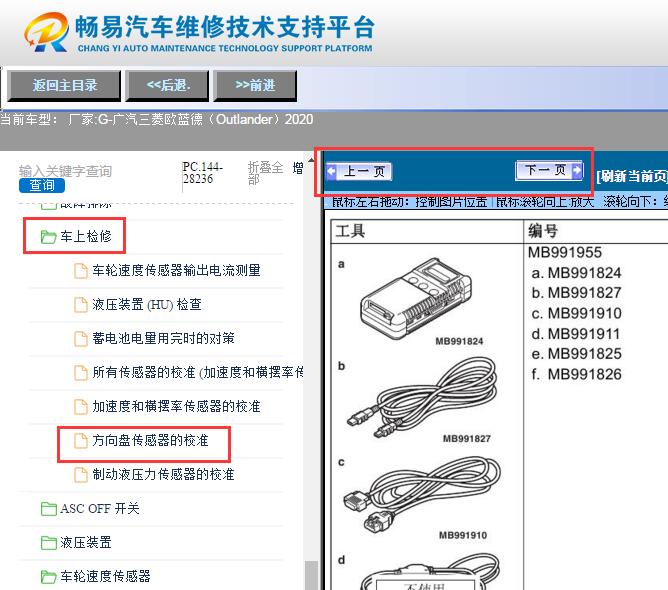
Task: Click the MB991827 cable illustration
Action: [x=422, y=398]
